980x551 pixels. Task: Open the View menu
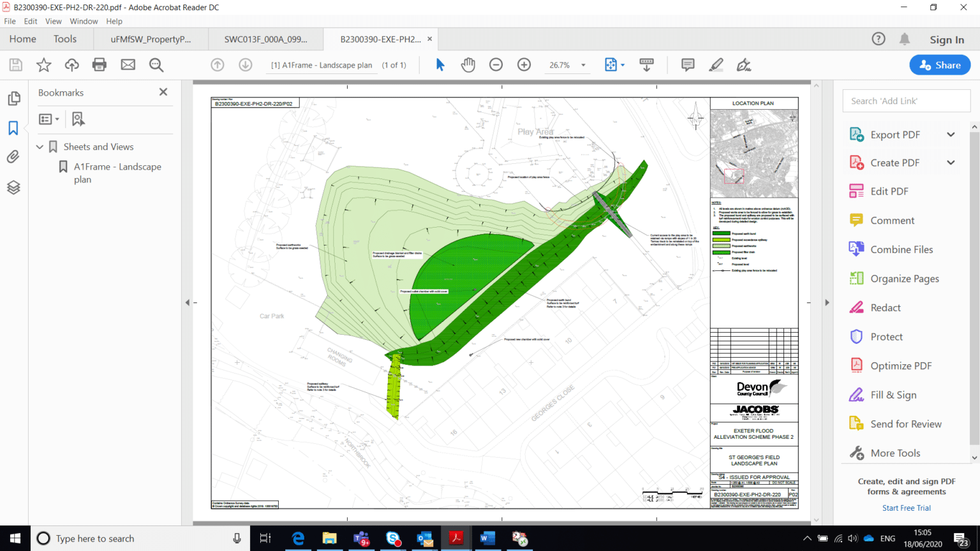53,21
